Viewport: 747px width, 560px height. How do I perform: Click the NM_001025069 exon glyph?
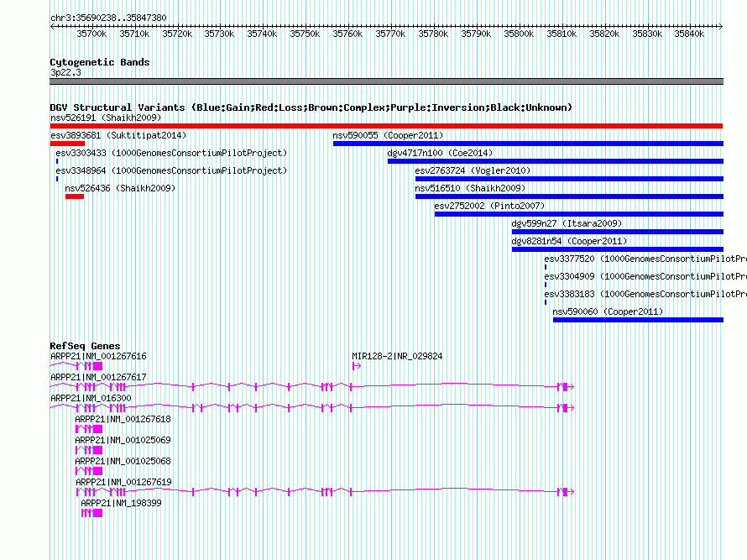(x=89, y=450)
